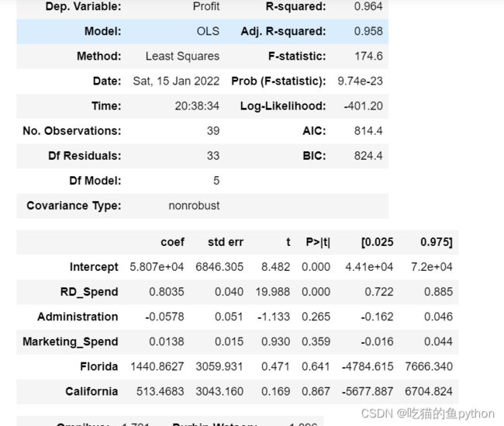Screen dimensions: 504x426
Task: Click the highlighted Model: OLS row
Action: (202, 31)
